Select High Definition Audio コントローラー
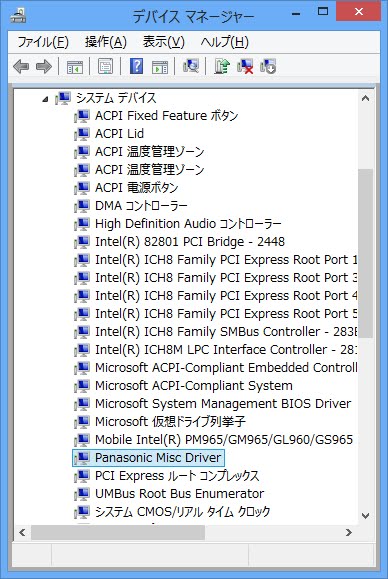 (x=188, y=224)
